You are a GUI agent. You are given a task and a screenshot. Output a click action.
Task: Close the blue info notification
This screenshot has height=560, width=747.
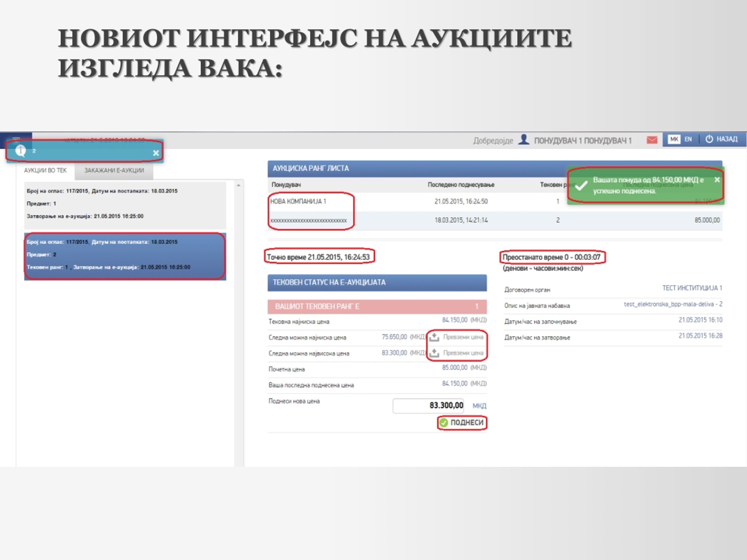[156, 153]
